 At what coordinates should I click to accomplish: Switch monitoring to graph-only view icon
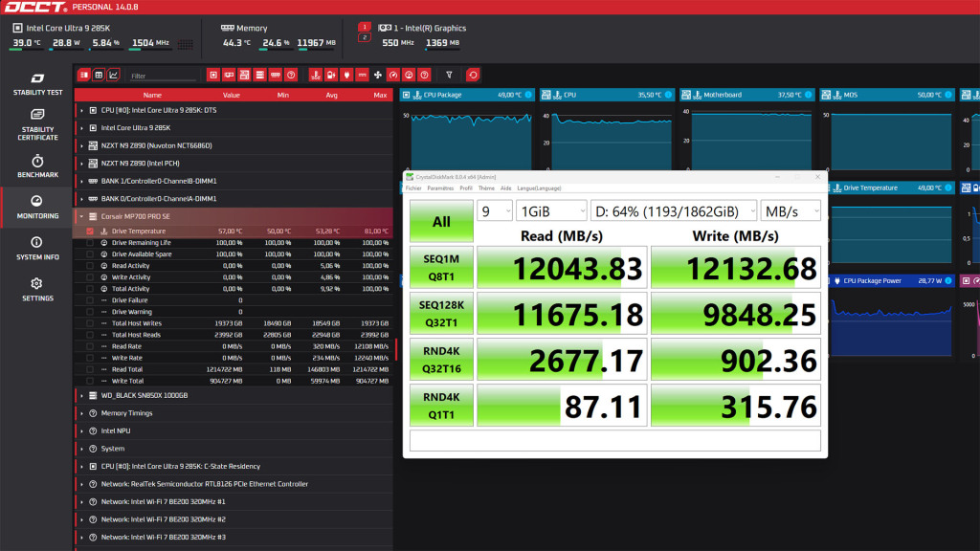113,75
